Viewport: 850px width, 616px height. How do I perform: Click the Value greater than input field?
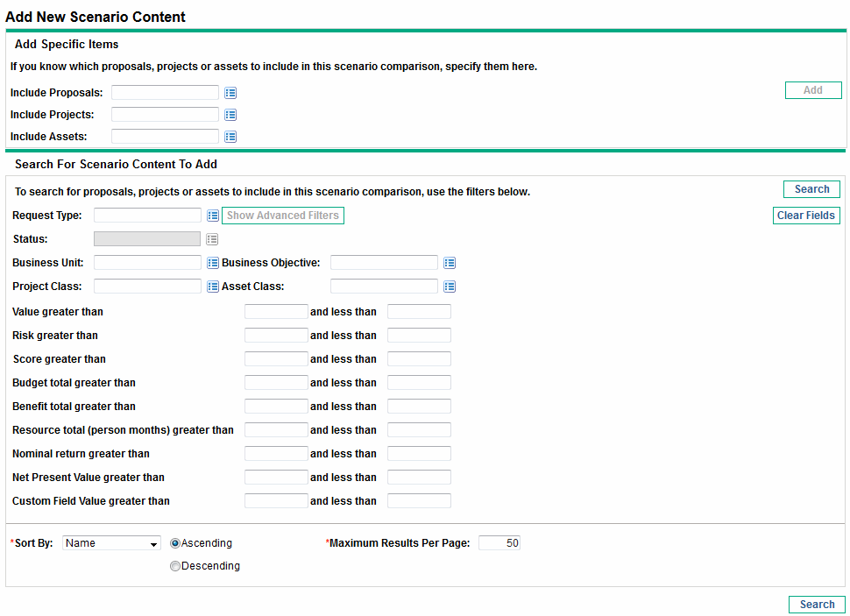(x=276, y=312)
